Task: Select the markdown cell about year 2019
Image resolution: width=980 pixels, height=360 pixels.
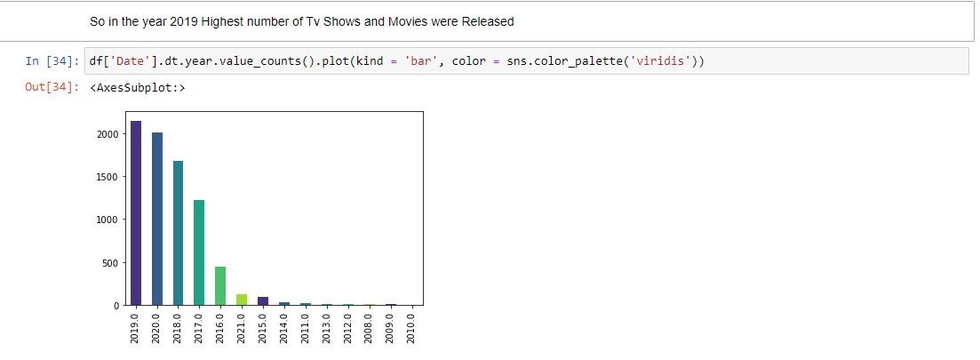Action: tap(488, 22)
